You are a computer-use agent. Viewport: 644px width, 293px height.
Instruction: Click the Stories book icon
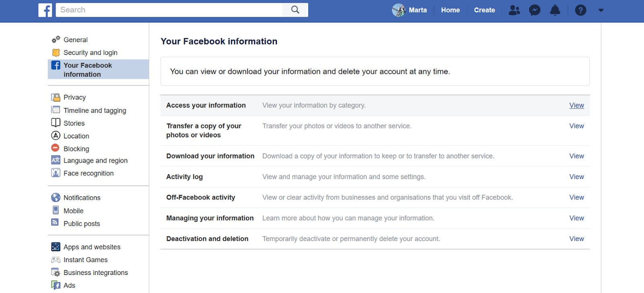point(56,123)
